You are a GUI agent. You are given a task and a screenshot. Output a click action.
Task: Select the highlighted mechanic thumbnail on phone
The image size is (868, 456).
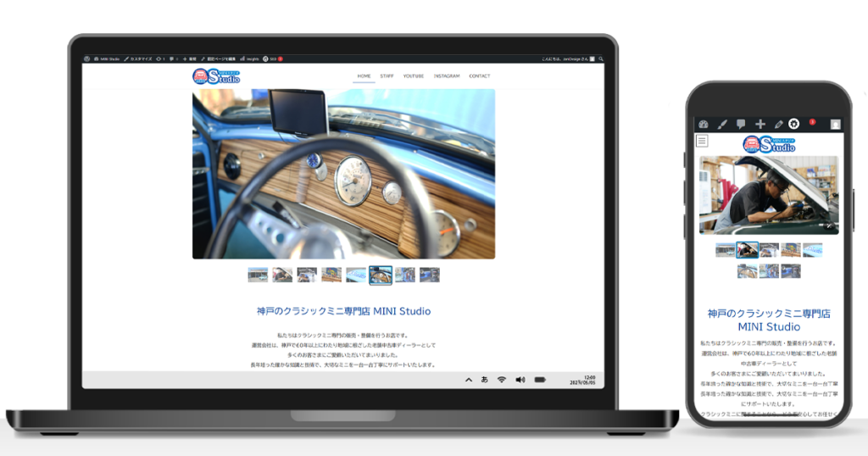[x=748, y=250]
